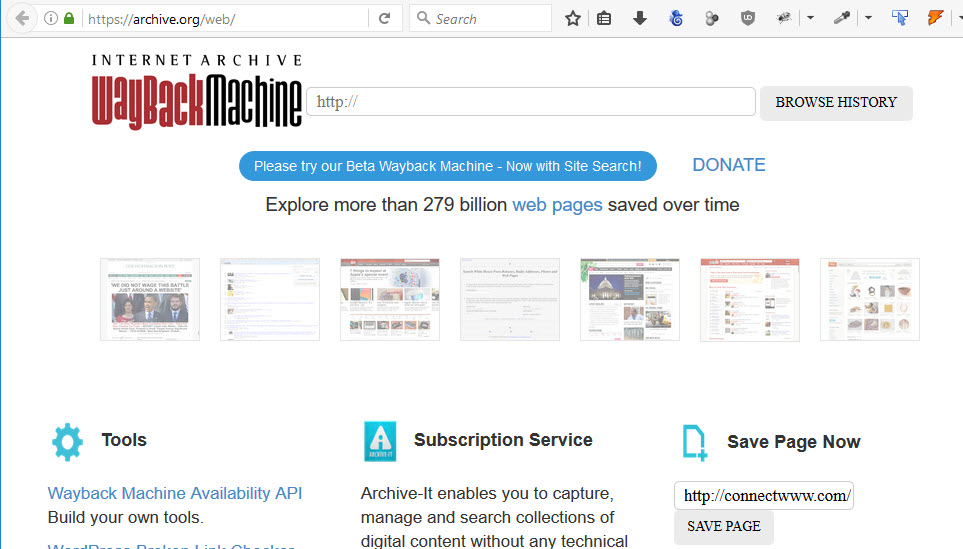The image size is (963, 549).
Task: Focus the archive.org/web address bar
Action: pos(224,19)
